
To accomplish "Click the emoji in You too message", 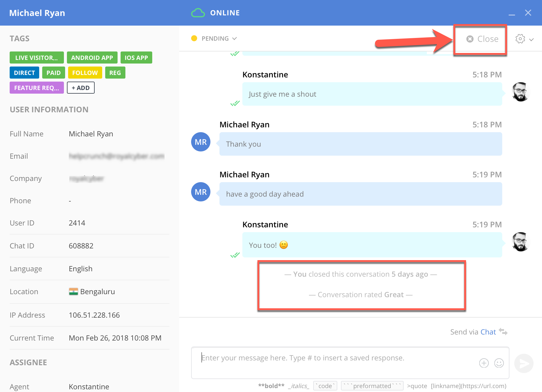I will pyautogui.click(x=284, y=245).
